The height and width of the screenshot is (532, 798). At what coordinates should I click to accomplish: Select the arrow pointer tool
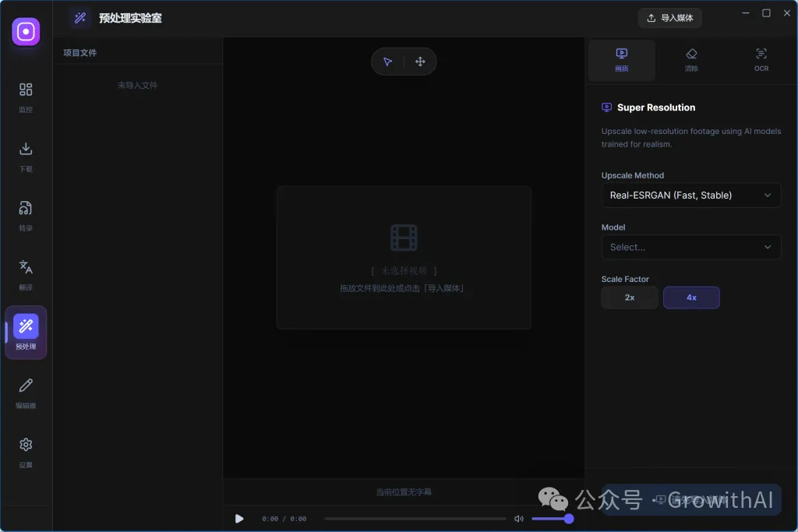click(x=388, y=62)
